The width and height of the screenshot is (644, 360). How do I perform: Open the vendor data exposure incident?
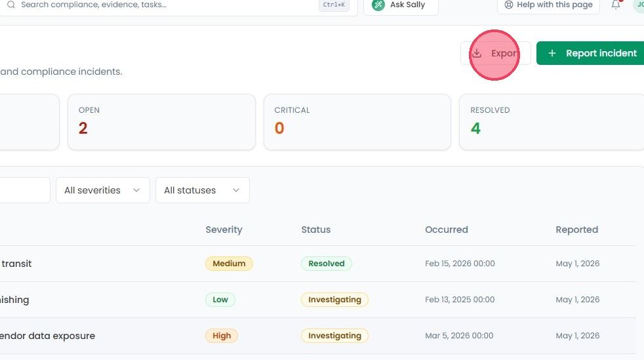(x=47, y=336)
